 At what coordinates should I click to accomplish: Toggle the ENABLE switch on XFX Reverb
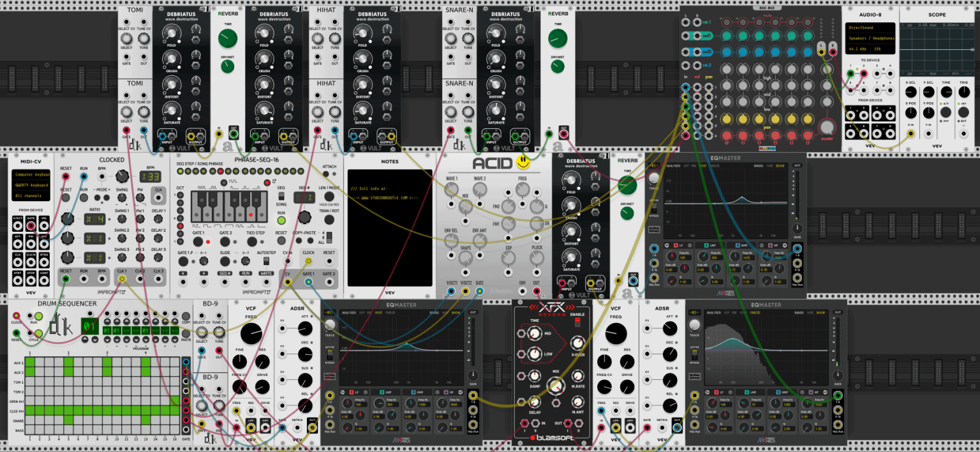pos(577,322)
